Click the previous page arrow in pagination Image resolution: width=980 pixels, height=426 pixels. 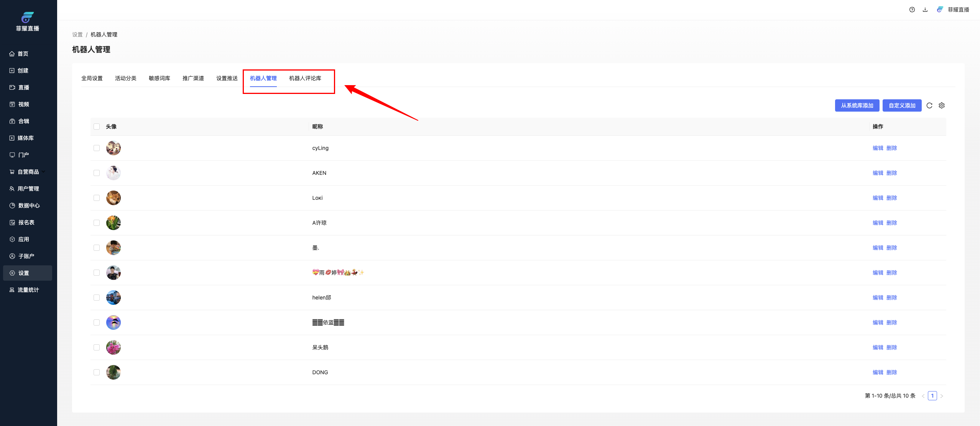coord(923,396)
